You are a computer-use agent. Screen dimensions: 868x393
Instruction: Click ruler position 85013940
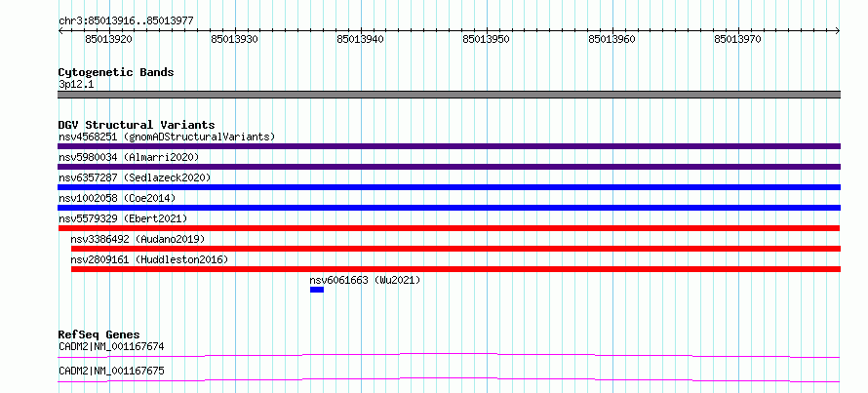361,39
